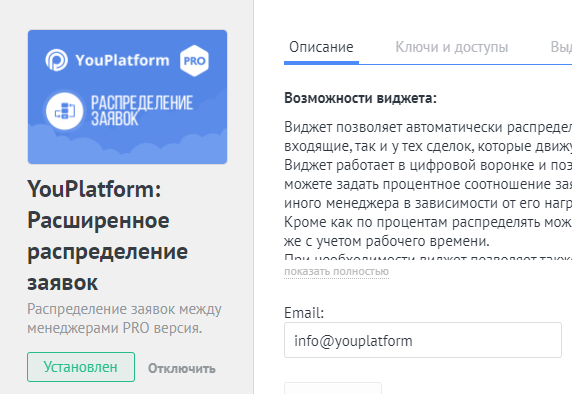Click the PRO hexagon badge
Image resolution: width=572 pixels, height=394 pixels.
(194, 61)
